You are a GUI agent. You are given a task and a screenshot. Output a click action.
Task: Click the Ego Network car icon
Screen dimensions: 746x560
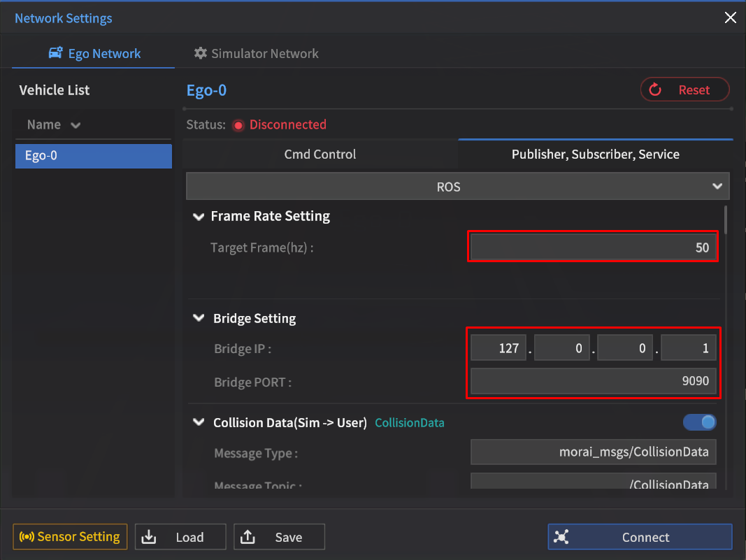(55, 53)
